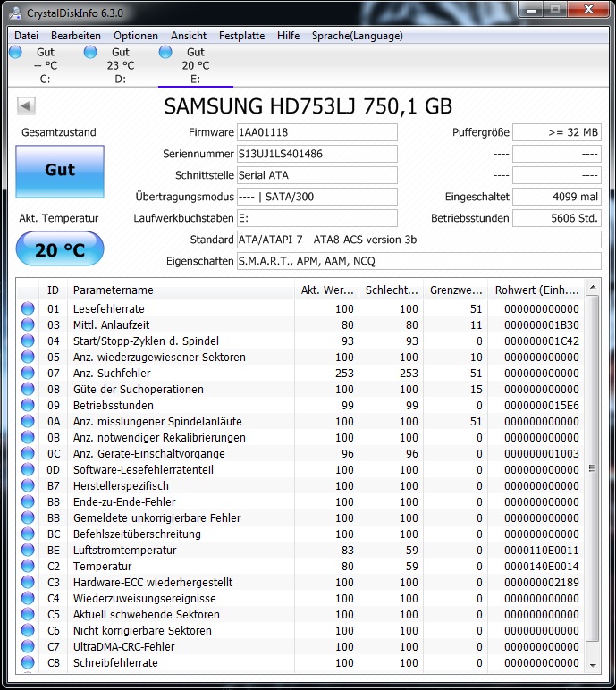This screenshot has width=616, height=690.
Task: Open the Bearbeiten menu
Action: click(76, 36)
